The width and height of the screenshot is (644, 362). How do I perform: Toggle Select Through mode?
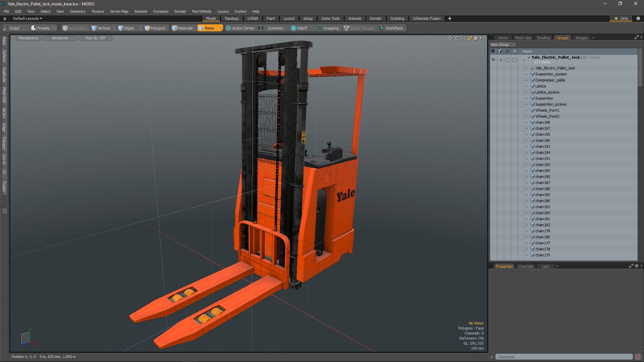click(359, 28)
